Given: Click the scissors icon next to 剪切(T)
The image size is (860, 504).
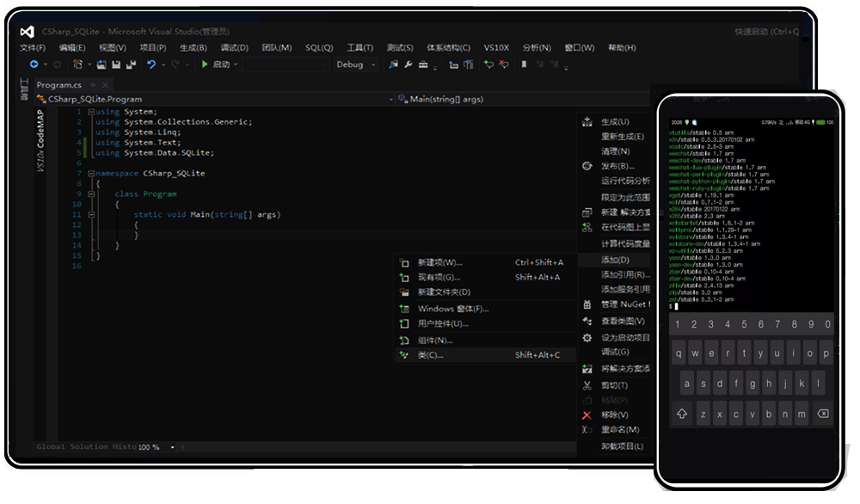Looking at the screenshot, I should [587, 385].
